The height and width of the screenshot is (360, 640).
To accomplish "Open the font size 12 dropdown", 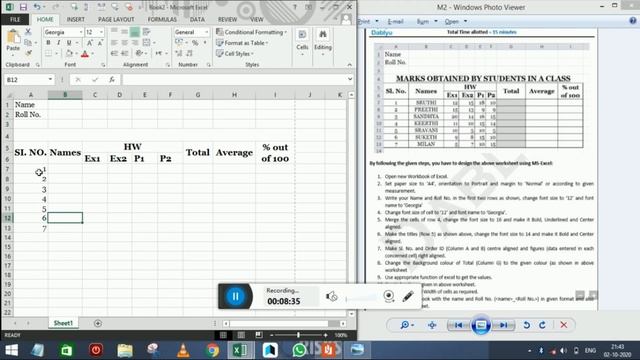I will coord(101,32).
